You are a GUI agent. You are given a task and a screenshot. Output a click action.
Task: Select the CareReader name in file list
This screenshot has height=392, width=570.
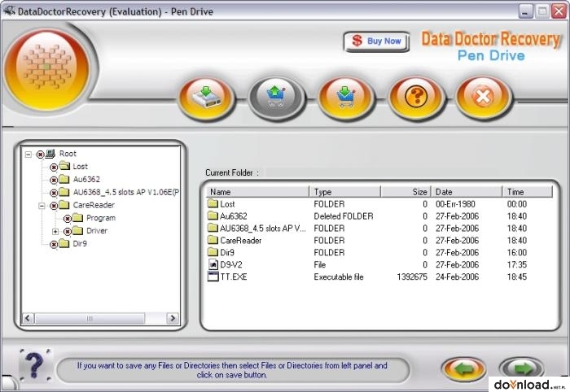click(x=241, y=240)
